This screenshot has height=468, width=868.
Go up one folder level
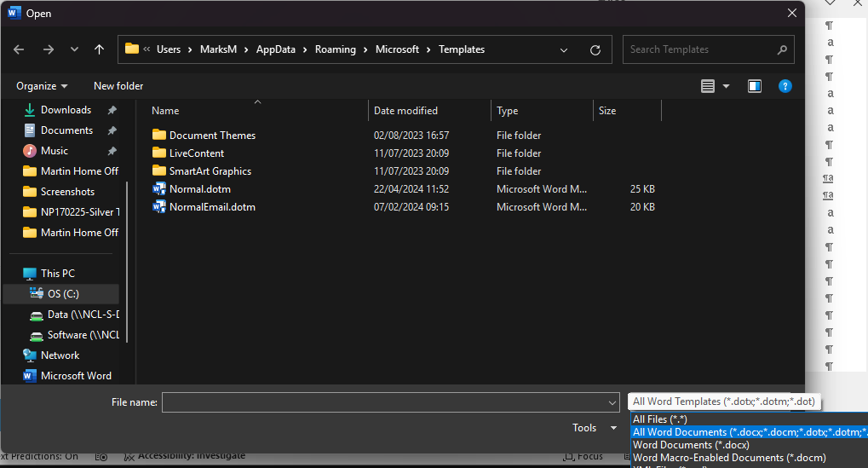point(99,49)
